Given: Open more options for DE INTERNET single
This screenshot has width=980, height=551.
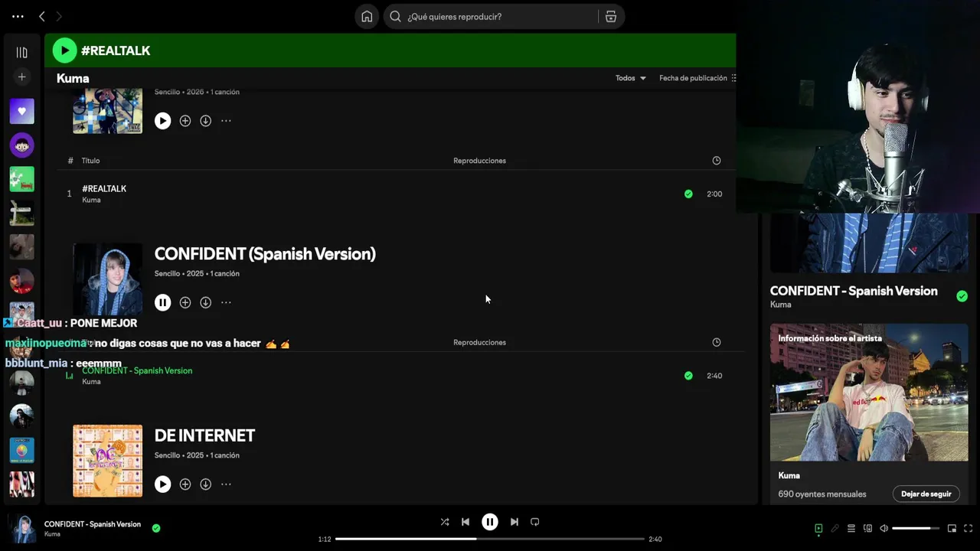Looking at the screenshot, I should click(226, 484).
